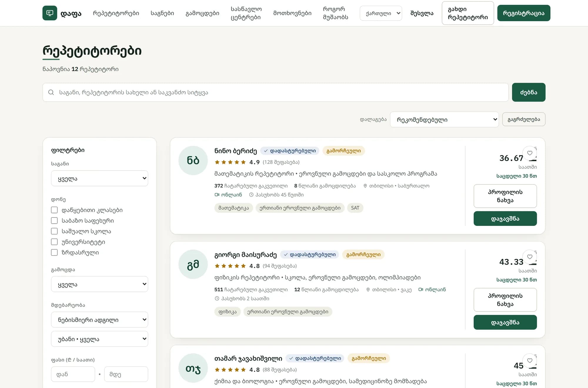Favorite გიორგი მაისურაძე with the heart icon

(529, 257)
